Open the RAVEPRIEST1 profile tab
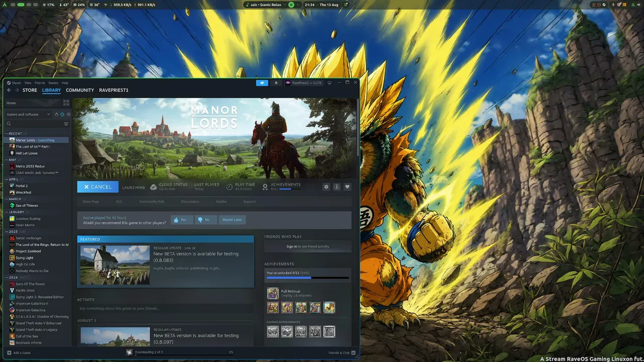The width and height of the screenshot is (644, 362). click(114, 90)
